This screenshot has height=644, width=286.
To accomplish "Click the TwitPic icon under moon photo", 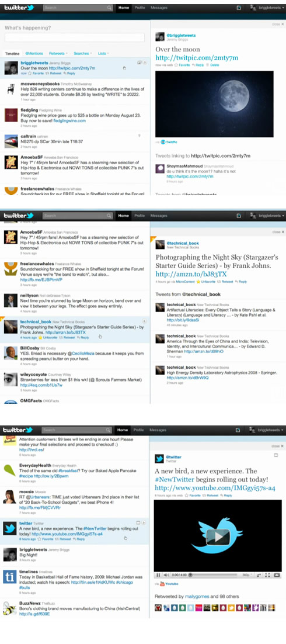I will (162, 141).
